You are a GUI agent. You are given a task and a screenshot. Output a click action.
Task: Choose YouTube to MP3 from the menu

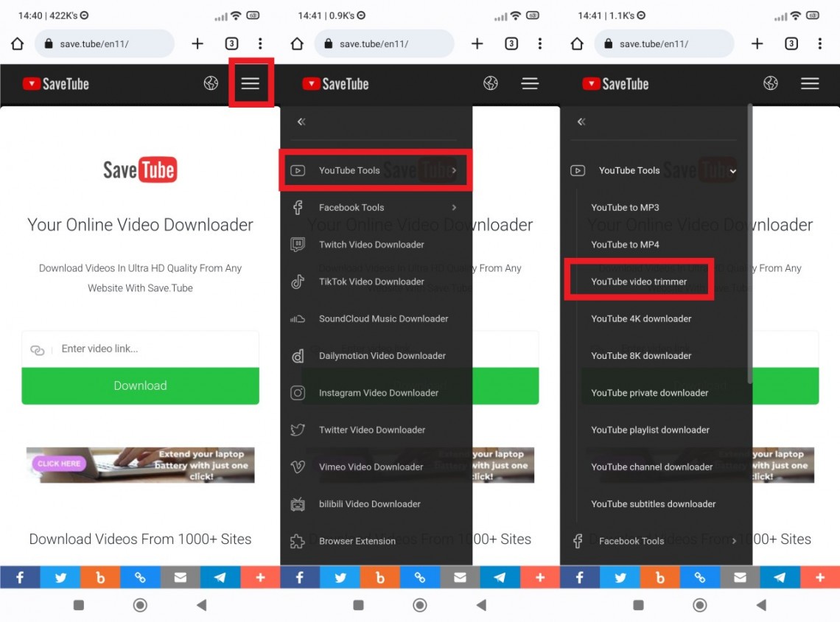pyautogui.click(x=626, y=207)
